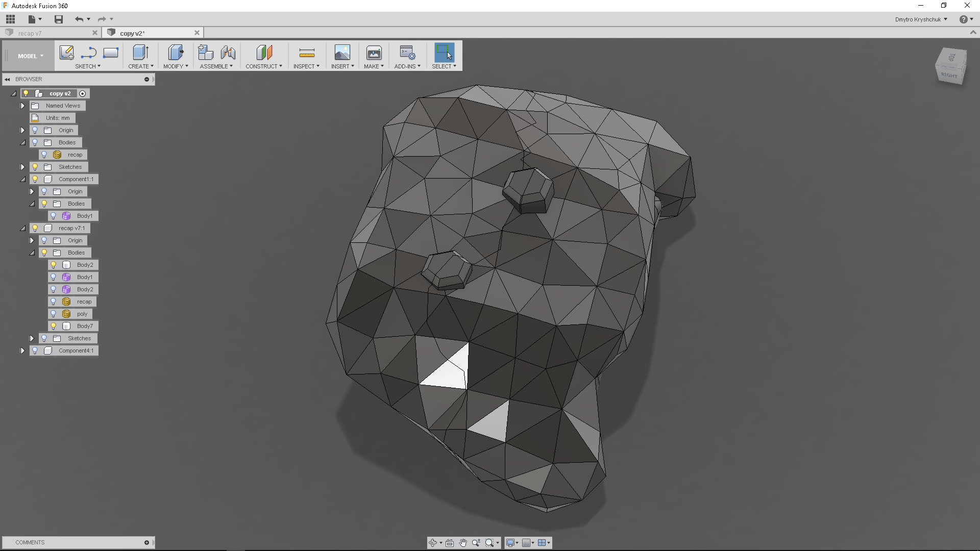Select the Extrude tool in Create
Viewport: 980px width, 551px height.
click(x=140, y=53)
